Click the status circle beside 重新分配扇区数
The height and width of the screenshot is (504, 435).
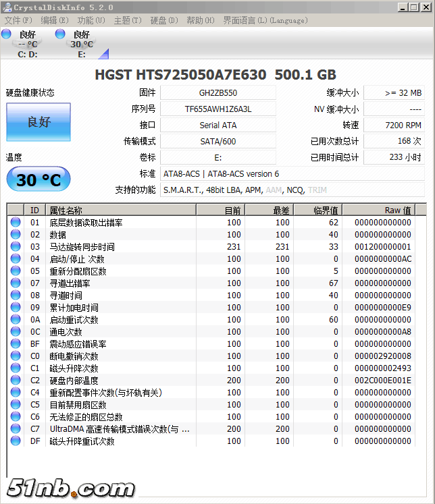tap(15, 271)
